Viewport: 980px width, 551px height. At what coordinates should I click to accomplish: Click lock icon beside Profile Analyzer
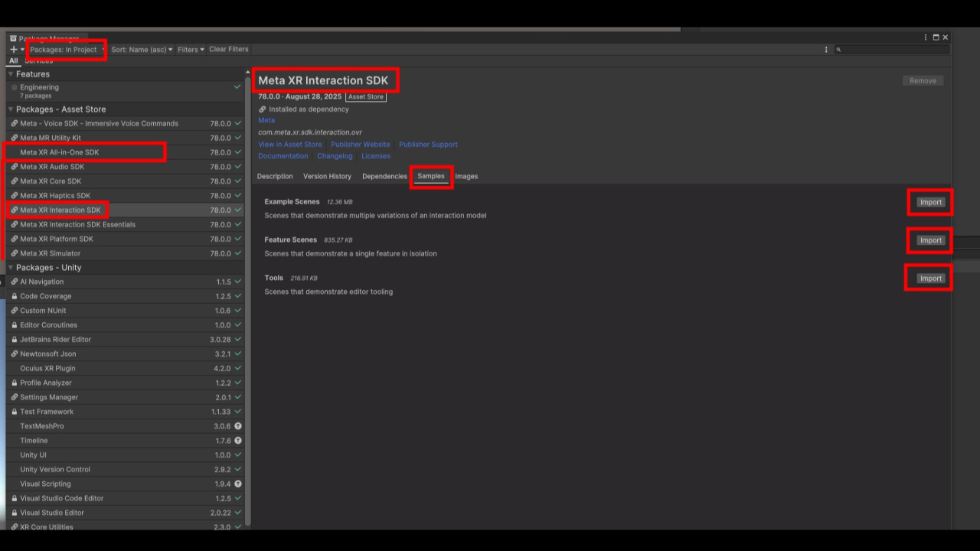14,383
